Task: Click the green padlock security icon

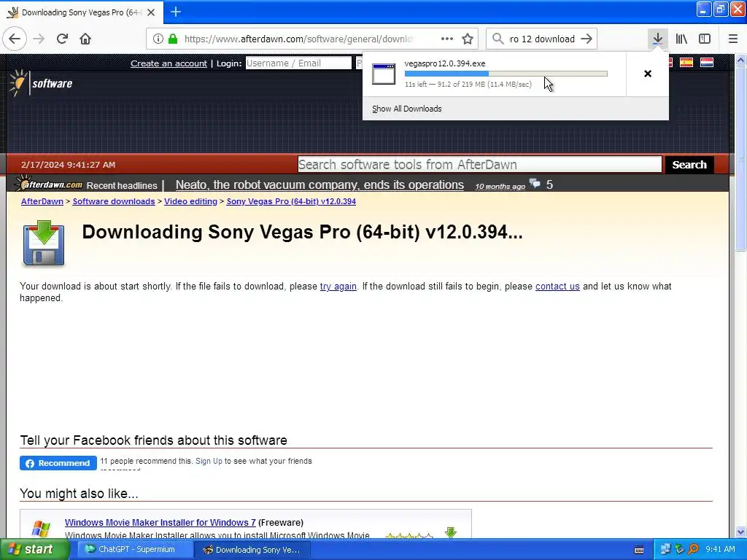Action: [173, 39]
